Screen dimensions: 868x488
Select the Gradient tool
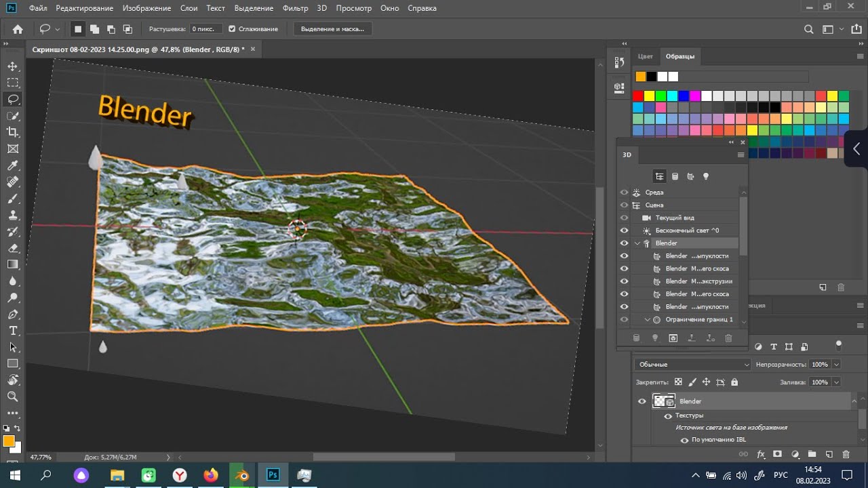(13, 264)
